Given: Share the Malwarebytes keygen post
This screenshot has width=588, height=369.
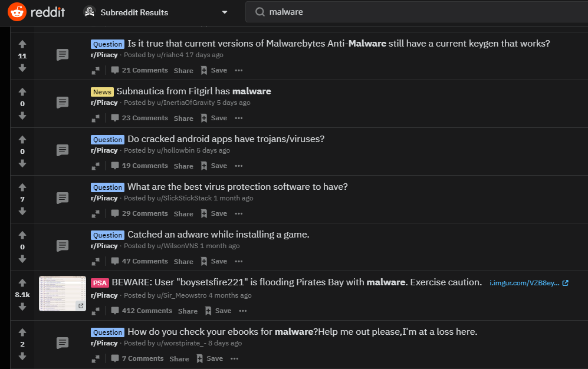Looking at the screenshot, I should [x=183, y=70].
